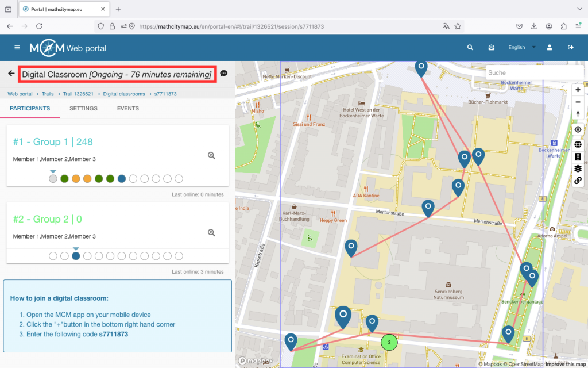The width and height of the screenshot is (588, 368).
Task: Toggle the globe map style control
Action: point(578,144)
